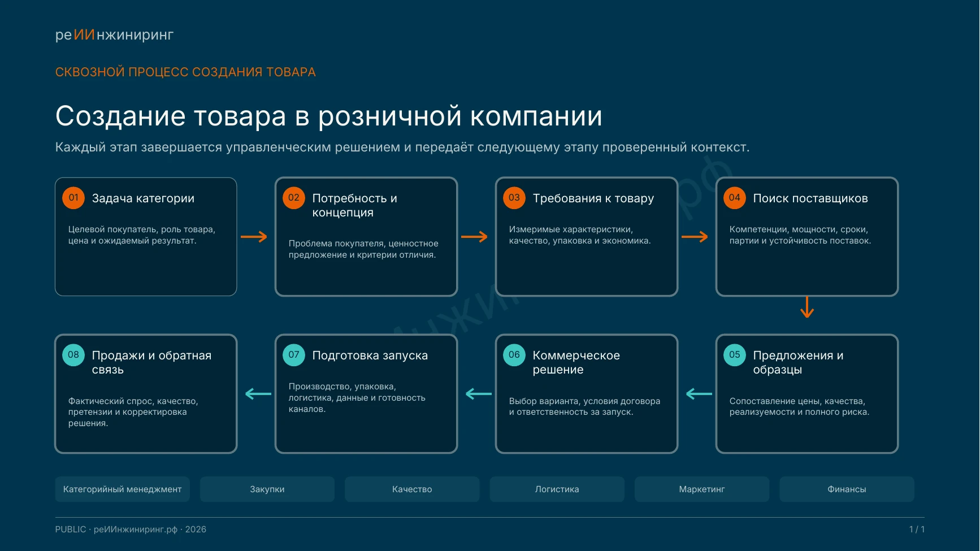The image size is (980, 551).
Task: Click the text starting Проблема покупателя
Action: point(363,249)
